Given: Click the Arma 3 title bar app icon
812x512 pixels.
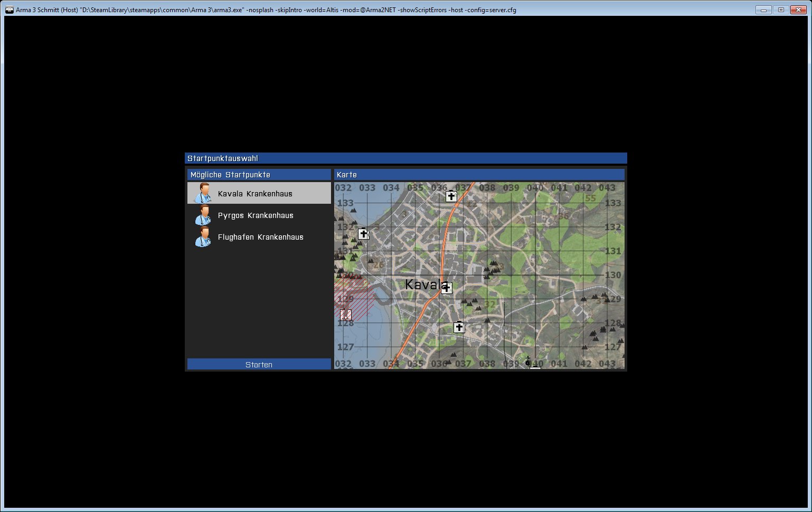Looking at the screenshot, I should (9, 10).
